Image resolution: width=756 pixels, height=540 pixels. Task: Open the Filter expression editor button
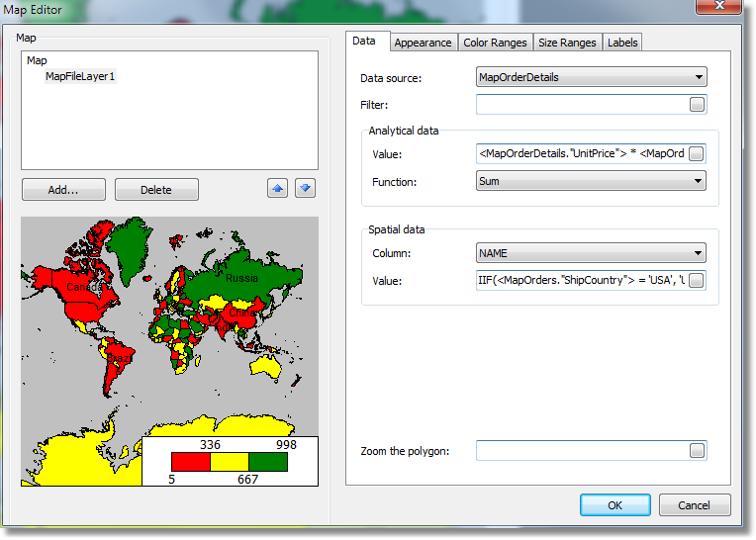point(697,105)
